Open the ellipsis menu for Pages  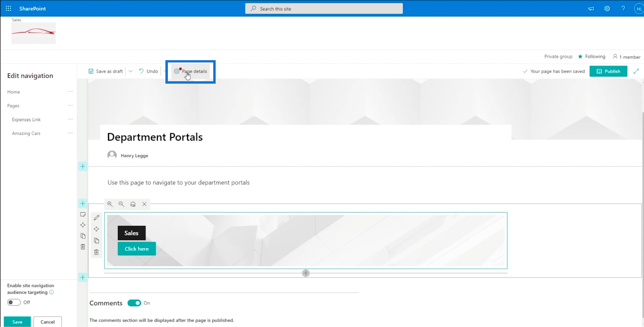coord(70,106)
